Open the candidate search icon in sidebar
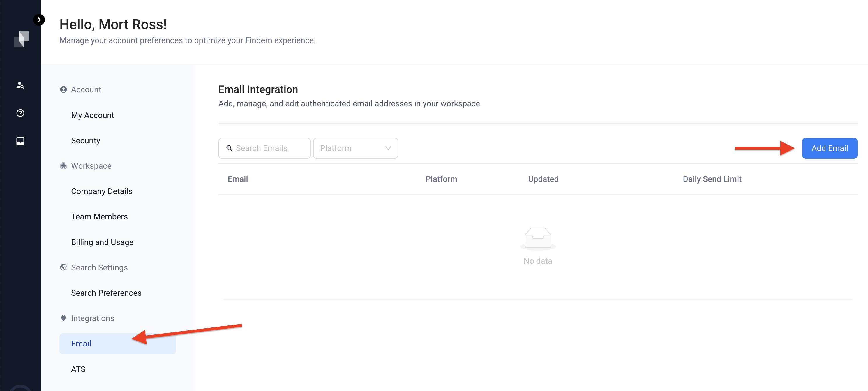This screenshot has width=868, height=391. (20, 85)
